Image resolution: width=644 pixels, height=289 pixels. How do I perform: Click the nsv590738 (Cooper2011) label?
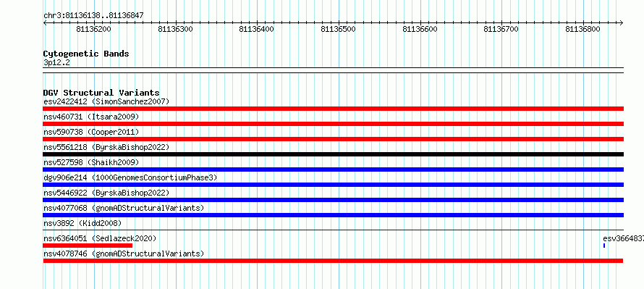coord(91,132)
